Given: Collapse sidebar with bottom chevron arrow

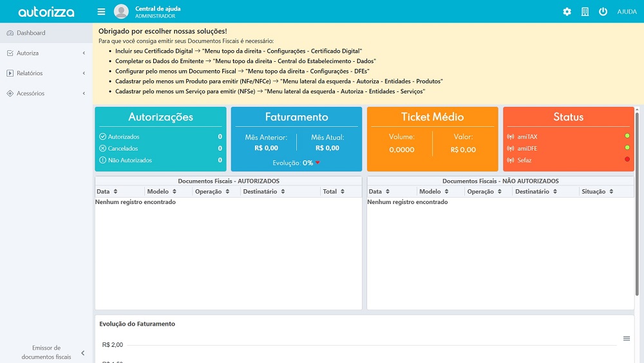Looking at the screenshot, I should tap(83, 353).
